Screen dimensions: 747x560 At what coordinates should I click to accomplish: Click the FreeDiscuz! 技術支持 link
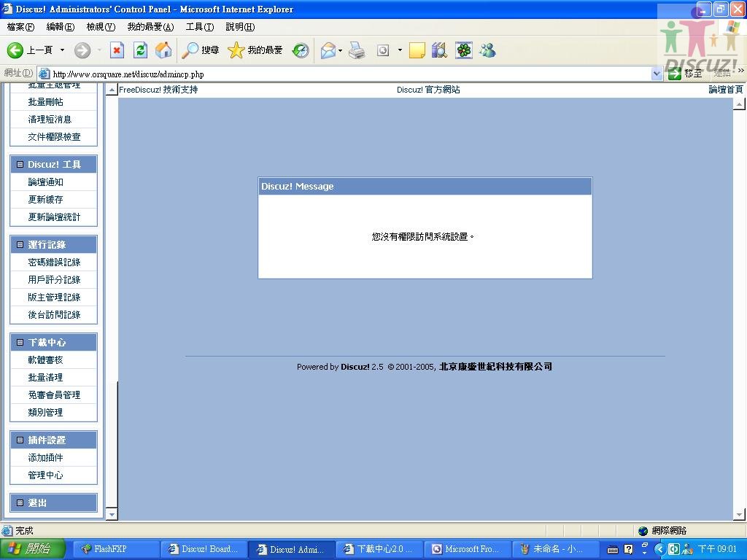[x=158, y=90]
